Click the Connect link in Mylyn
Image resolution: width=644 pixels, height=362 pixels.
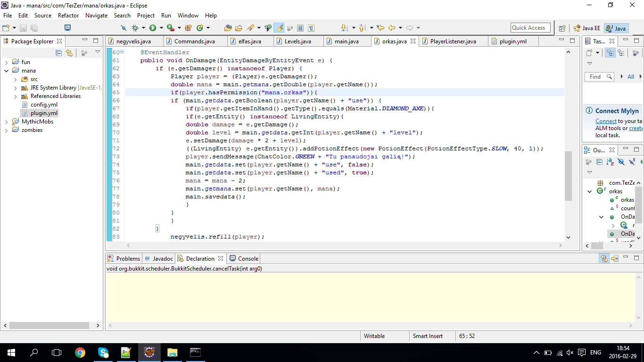[x=606, y=121]
